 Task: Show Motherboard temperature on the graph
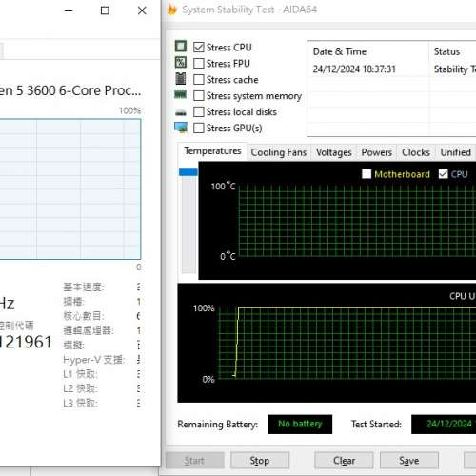click(x=367, y=174)
